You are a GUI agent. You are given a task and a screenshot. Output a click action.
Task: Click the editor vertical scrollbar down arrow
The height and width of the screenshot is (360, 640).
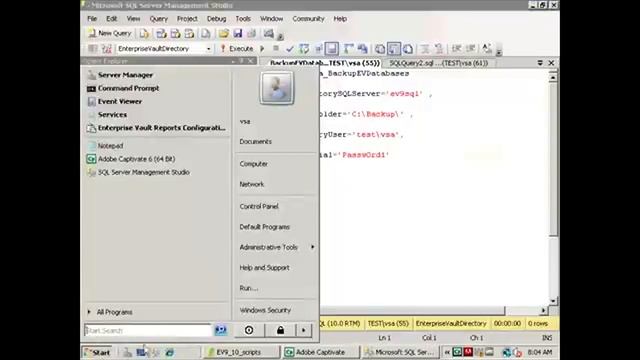click(x=553, y=301)
